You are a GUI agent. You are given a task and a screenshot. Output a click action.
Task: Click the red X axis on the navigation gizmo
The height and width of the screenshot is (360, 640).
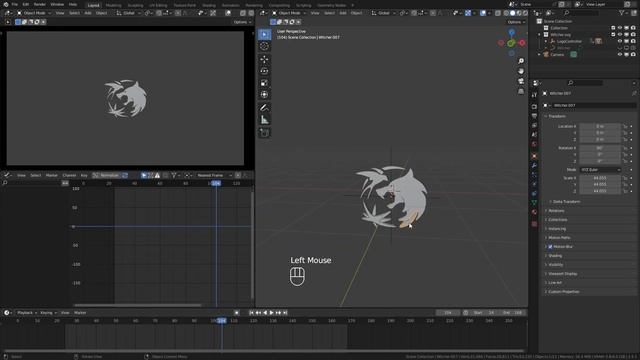tap(522, 42)
